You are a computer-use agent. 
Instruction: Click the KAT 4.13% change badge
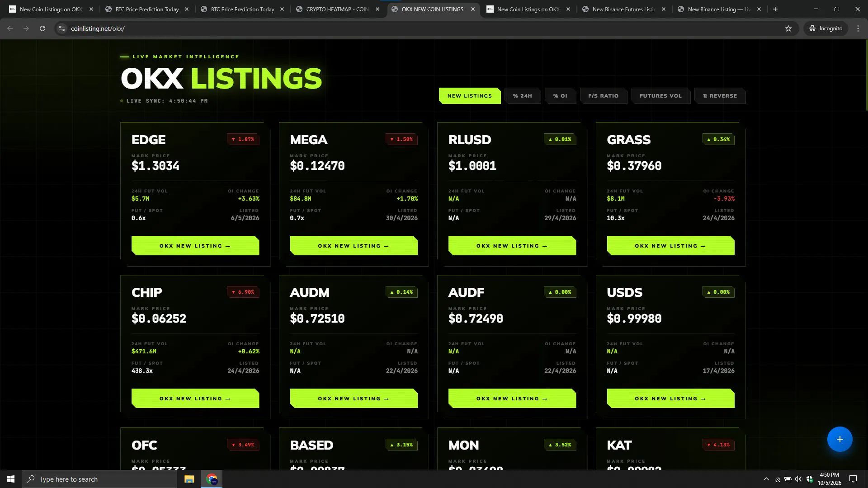(x=718, y=445)
